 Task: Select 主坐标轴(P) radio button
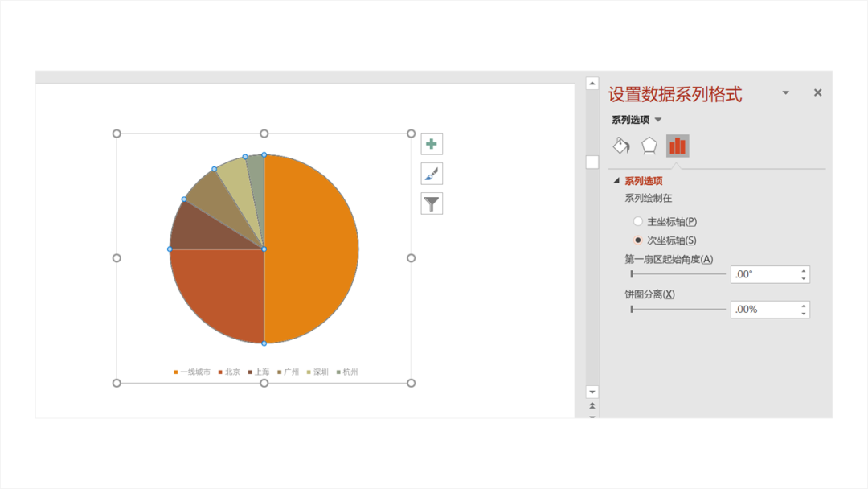(637, 221)
